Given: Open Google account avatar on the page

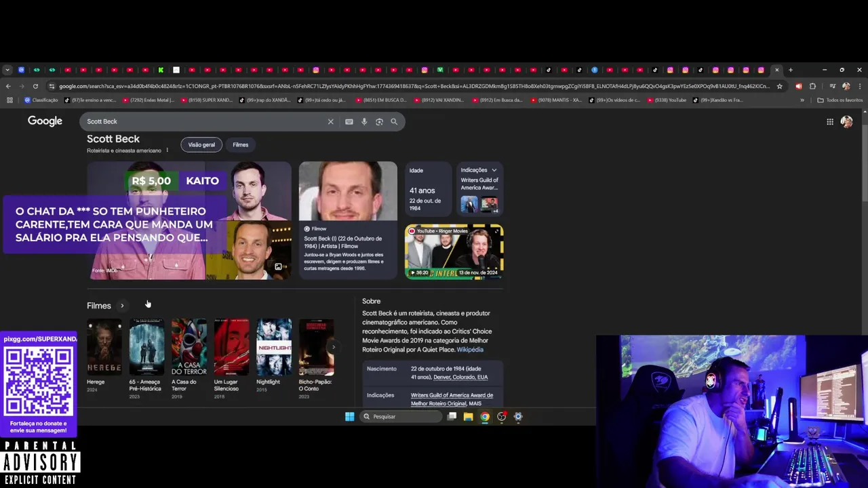Looking at the screenshot, I should click(x=846, y=121).
